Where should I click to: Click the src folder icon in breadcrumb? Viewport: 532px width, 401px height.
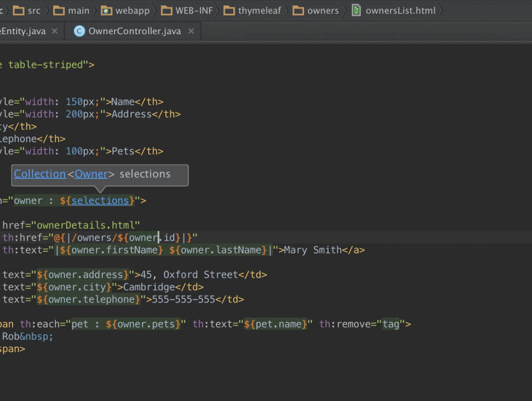click(18, 11)
